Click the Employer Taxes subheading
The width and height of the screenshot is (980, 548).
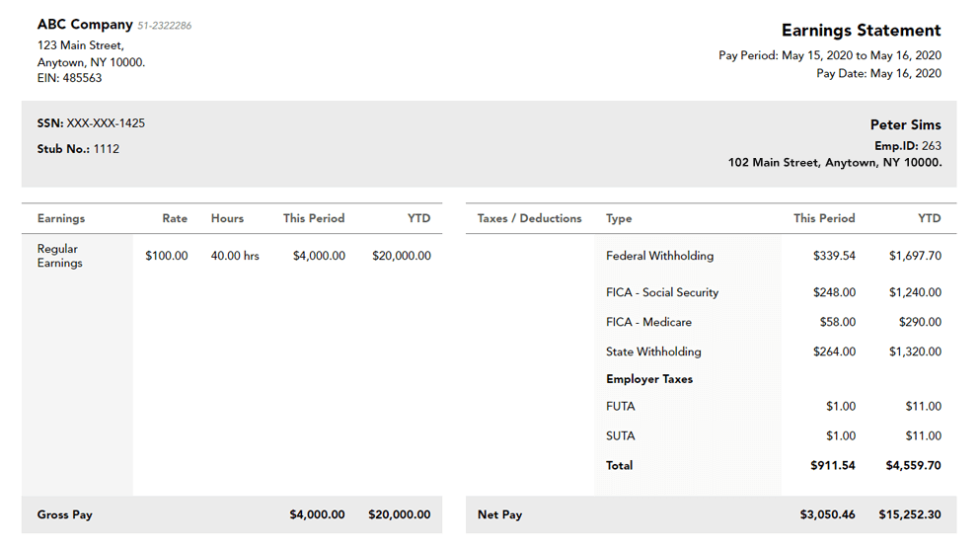pyautogui.click(x=649, y=379)
